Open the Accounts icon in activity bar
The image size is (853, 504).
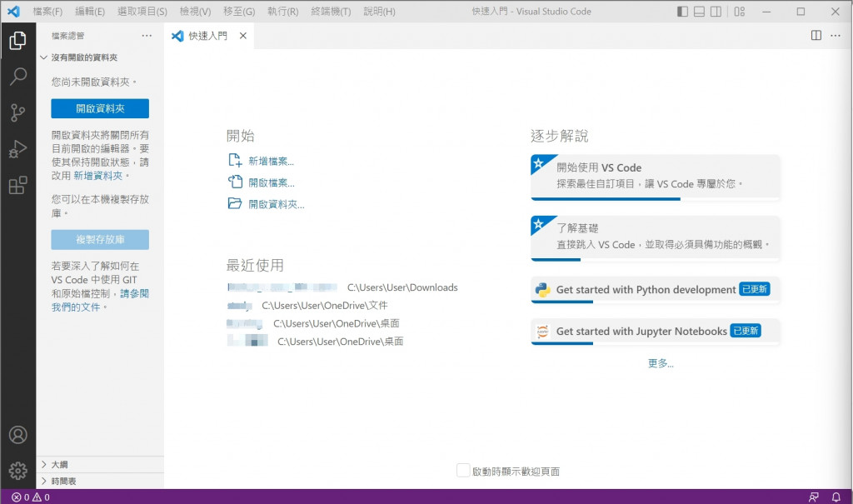click(x=18, y=435)
